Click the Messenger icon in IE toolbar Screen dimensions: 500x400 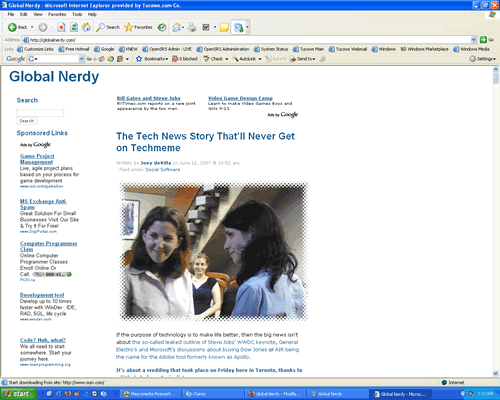click(x=238, y=27)
